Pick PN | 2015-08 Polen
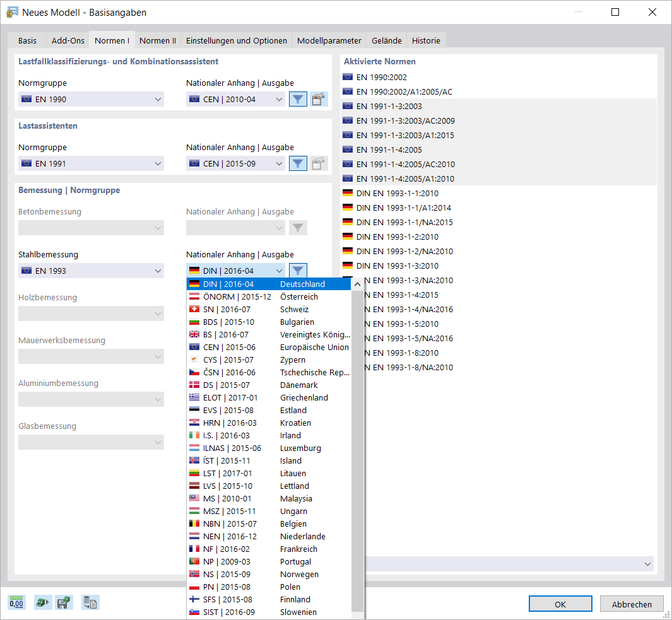Screen dimensions: 672x620 tap(269, 587)
